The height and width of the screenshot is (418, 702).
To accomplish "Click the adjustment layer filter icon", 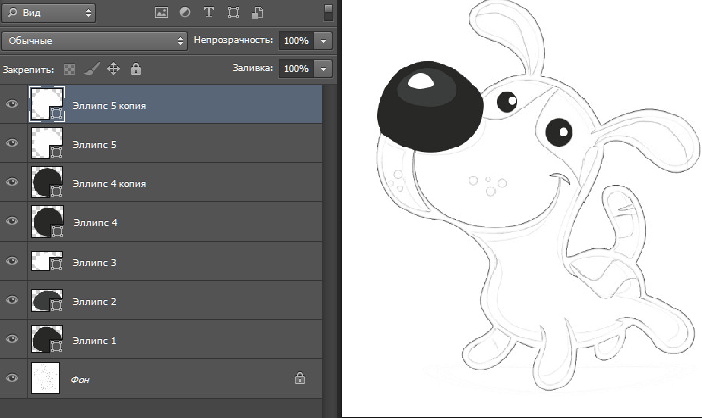I will (185, 14).
